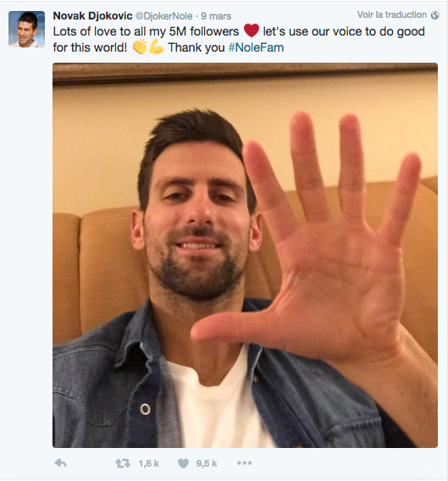Retweet the post using the retweet icon
Image resolution: width=448 pixels, height=481 pixels.
[123, 463]
